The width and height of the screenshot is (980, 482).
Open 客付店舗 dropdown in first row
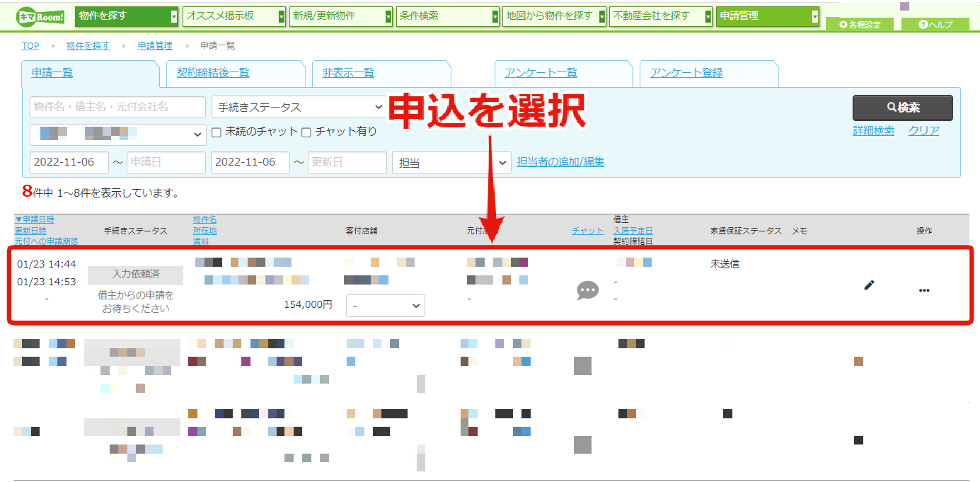[x=385, y=306]
